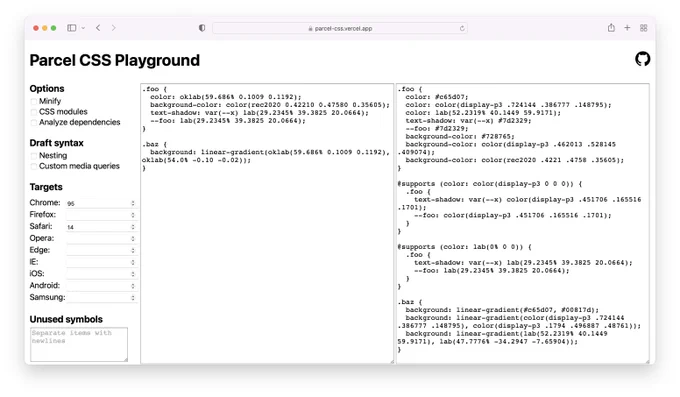Click the empty Firefox version field
Screen dimensions: 680x397
[x=101, y=215]
